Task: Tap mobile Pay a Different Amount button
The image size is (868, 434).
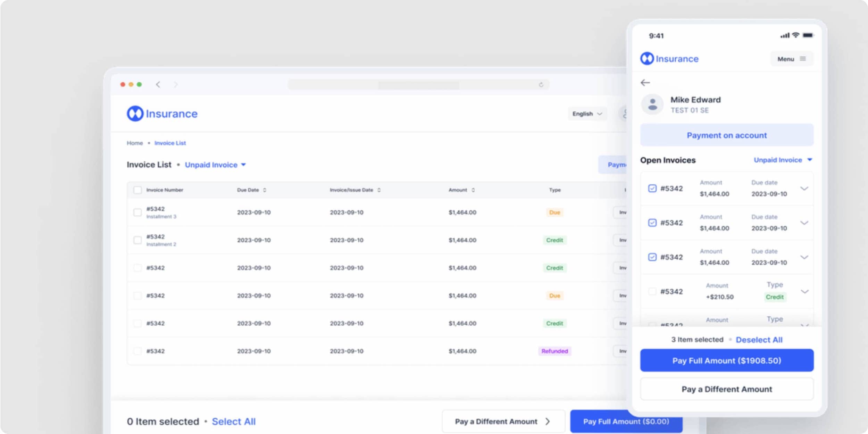Action: pos(727,389)
